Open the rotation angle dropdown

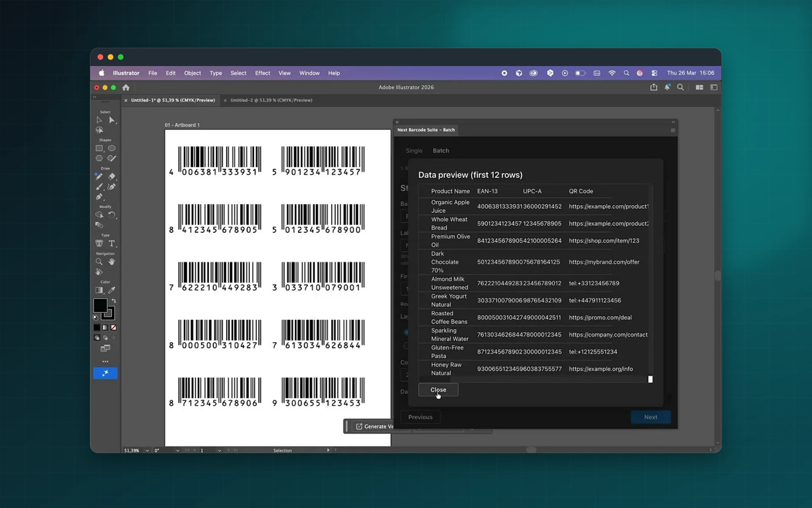(178, 450)
